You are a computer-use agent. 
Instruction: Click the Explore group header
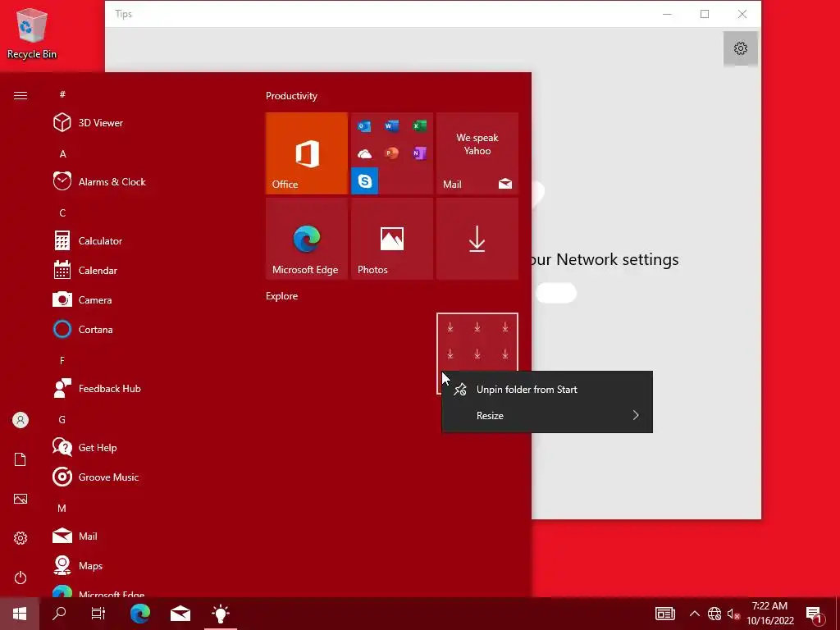pos(282,295)
